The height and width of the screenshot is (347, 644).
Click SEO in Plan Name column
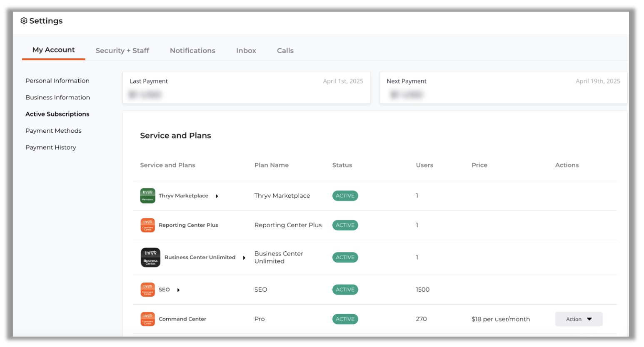click(x=261, y=290)
